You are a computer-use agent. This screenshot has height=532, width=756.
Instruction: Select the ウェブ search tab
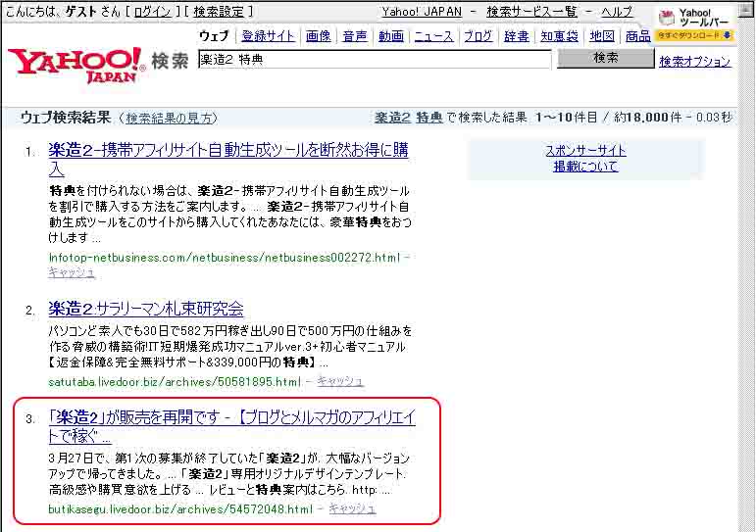point(214,36)
